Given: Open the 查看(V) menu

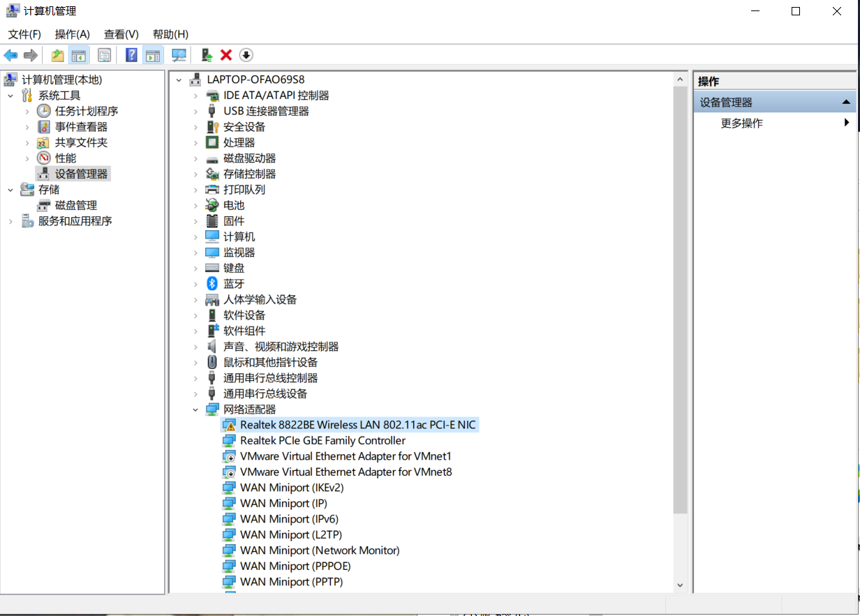Looking at the screenshot, I should coord(121,34).
